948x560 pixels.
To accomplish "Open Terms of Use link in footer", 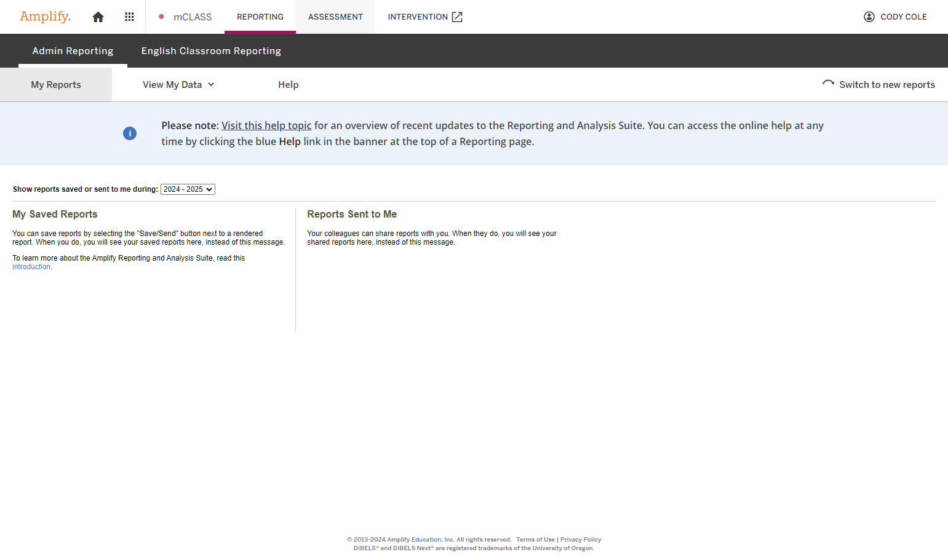I will [x=535, y=540].
